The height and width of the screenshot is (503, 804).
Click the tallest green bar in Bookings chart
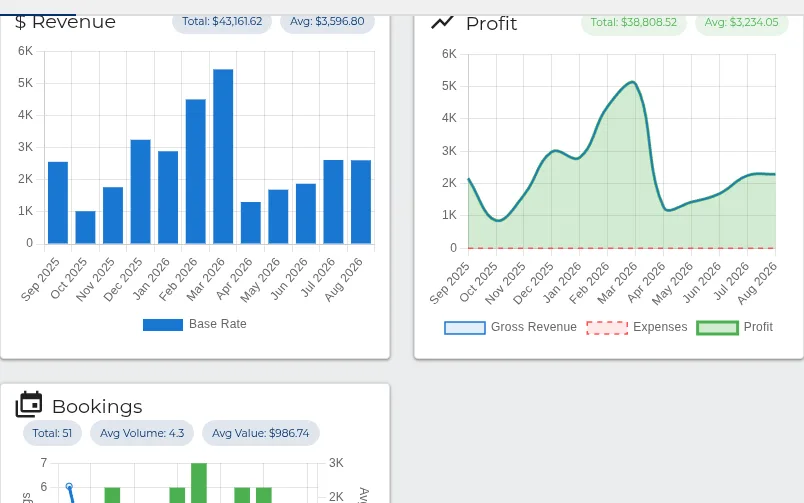tap(199, 482)
